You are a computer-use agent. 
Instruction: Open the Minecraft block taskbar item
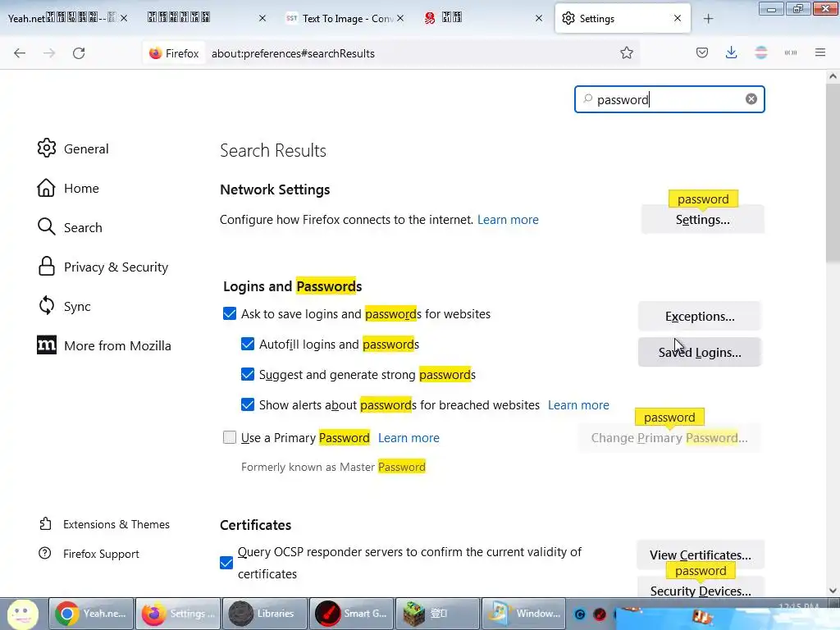(438, 614)
